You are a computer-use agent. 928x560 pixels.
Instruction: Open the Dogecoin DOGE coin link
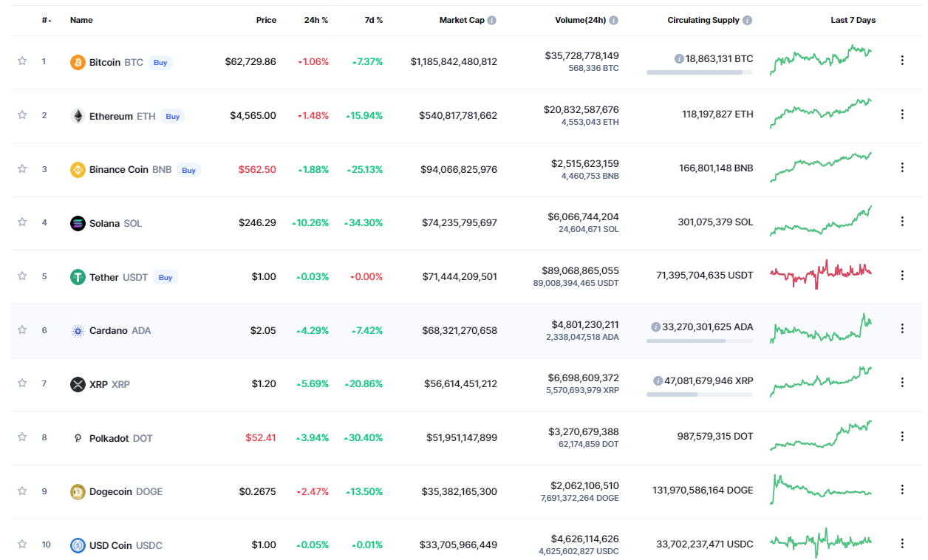(126, 491)
